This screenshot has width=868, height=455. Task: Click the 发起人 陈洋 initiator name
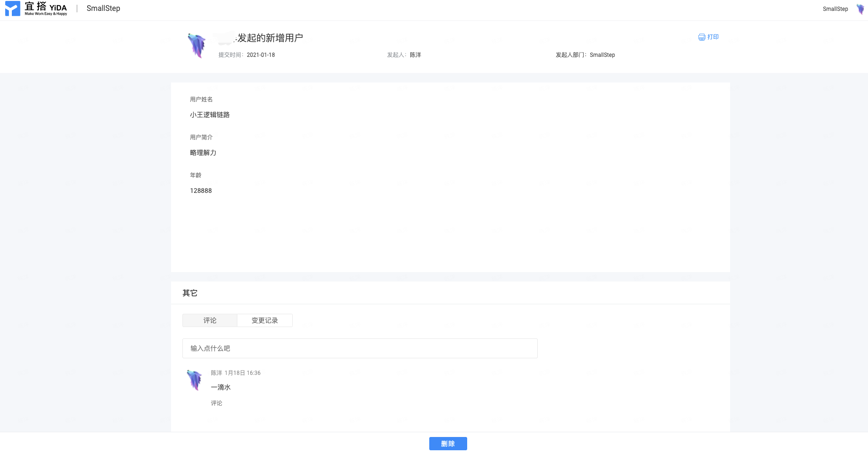pyautogui.click(x=416, y=55)
